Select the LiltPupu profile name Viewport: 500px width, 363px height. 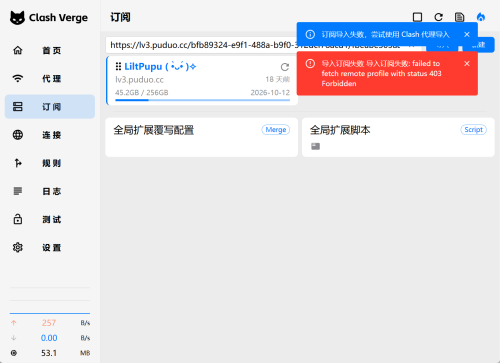(x=160, y=66)
